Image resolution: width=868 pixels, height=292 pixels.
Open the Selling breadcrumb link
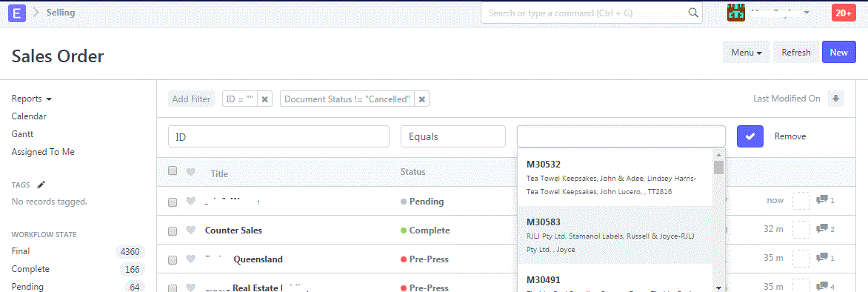coord(61,12)
